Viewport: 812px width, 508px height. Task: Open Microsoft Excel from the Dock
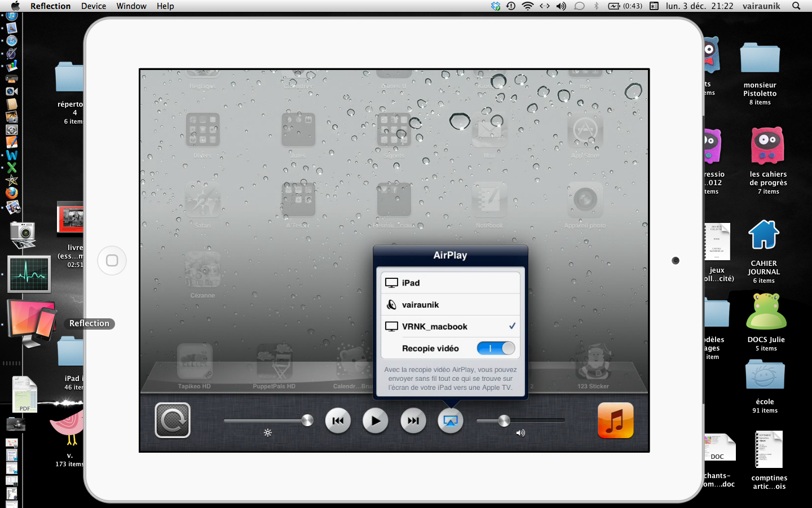[11, 168]
